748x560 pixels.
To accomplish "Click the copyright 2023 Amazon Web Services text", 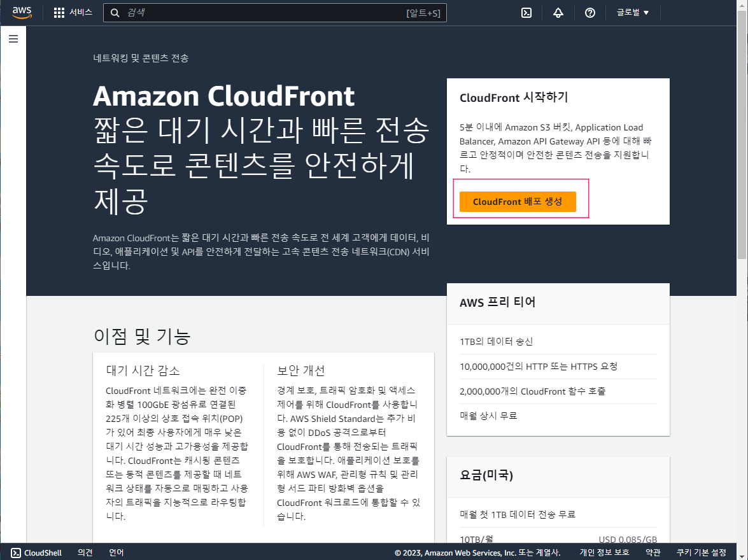I will pos(477,552).
